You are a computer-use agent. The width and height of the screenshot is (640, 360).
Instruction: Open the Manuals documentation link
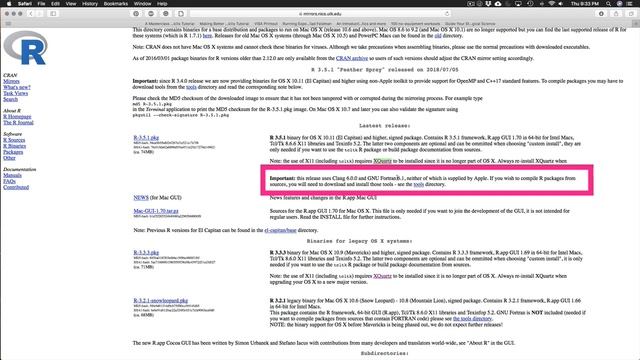12,176
